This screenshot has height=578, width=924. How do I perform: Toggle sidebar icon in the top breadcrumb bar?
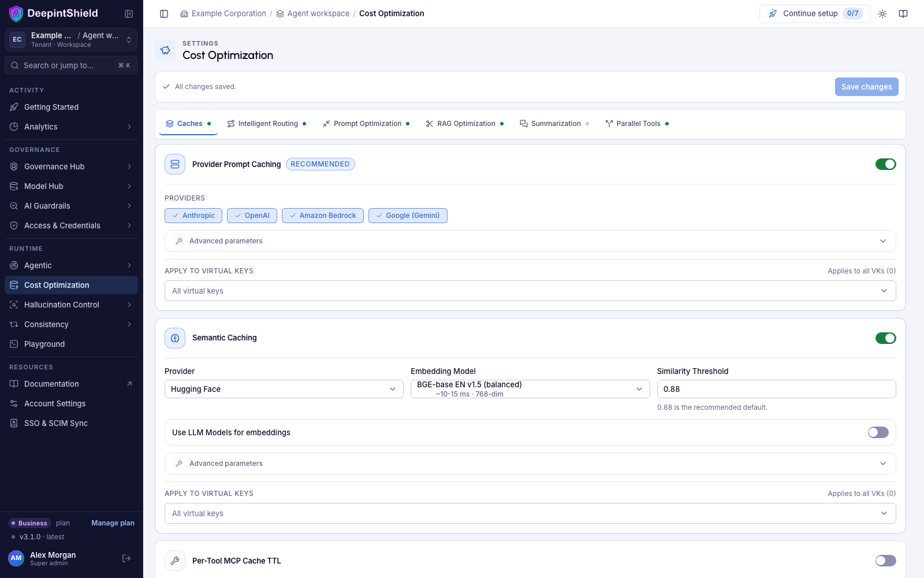(164, 14)
